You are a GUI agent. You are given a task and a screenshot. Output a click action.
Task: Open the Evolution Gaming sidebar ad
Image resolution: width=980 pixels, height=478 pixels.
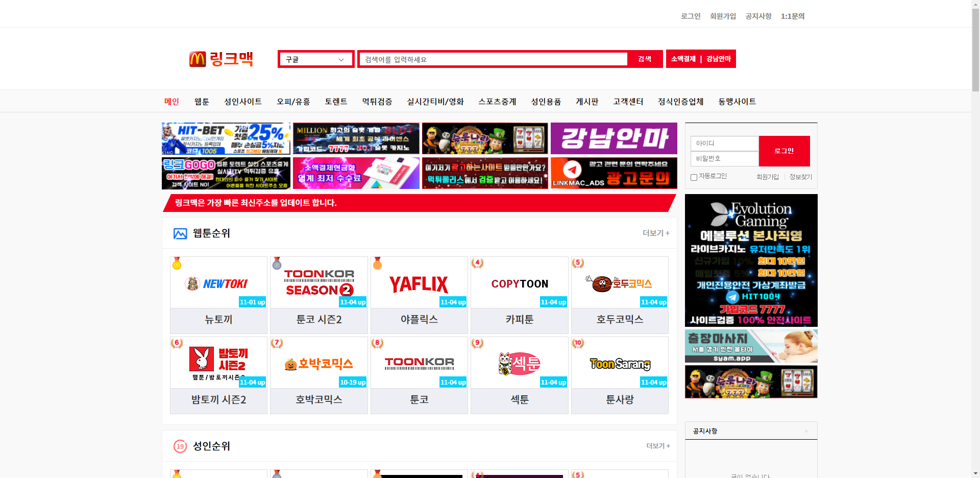tap(751, 260)
